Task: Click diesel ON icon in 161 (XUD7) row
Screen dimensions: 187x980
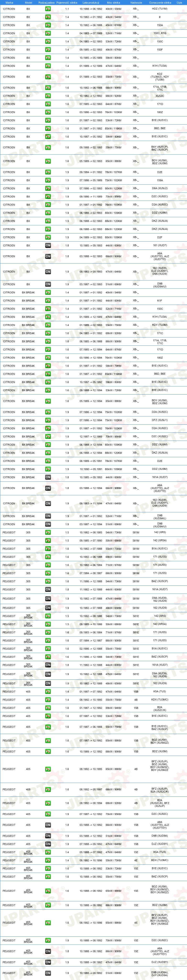Action: [48, 245]
